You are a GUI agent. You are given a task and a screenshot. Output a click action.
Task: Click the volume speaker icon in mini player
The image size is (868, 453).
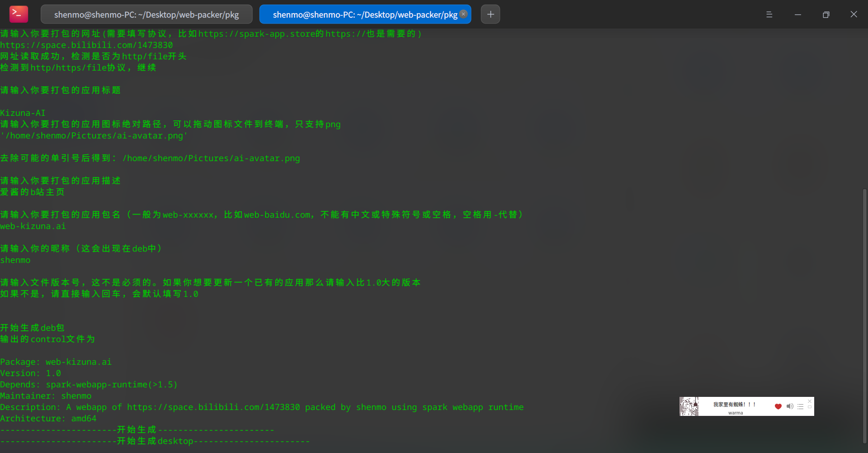click(790, 406)
